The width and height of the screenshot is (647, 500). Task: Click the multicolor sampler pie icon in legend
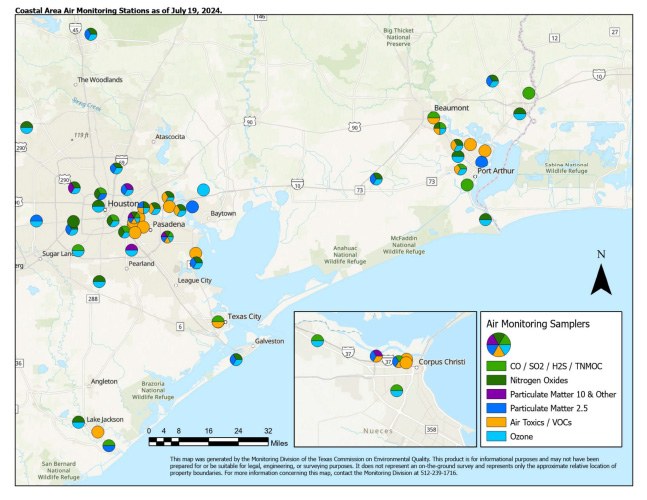(x=499, y=343)
